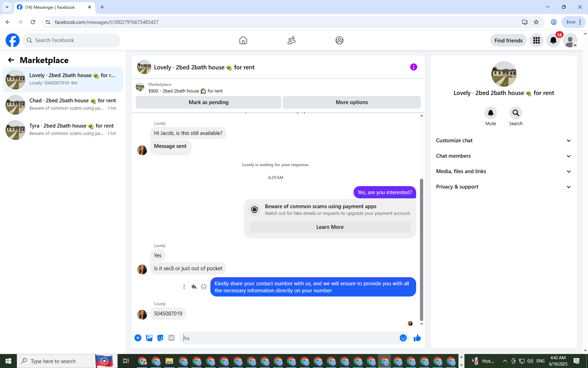Click the chat scroll-down arrow
588x368 pixels.
click(x=421, y=324)
